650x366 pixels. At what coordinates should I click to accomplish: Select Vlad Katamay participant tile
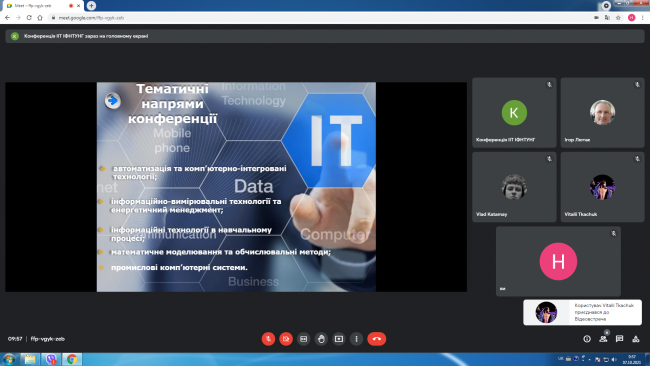point(514,187)
